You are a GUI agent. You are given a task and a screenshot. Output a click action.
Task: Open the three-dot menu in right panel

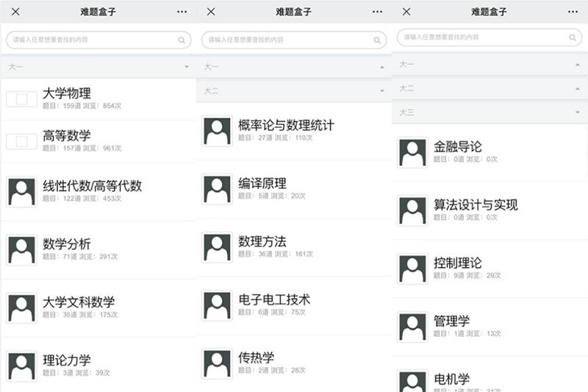click(573, 12)
